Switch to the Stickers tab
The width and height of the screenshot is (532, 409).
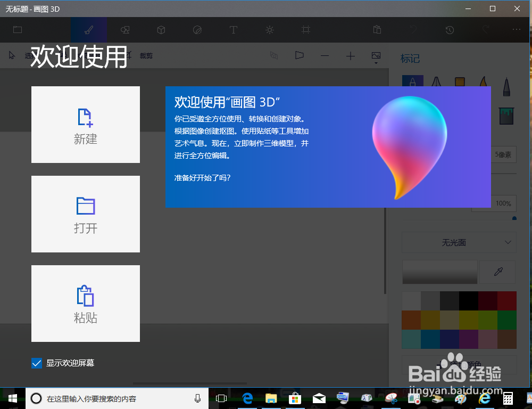click(x=197, y=30)
